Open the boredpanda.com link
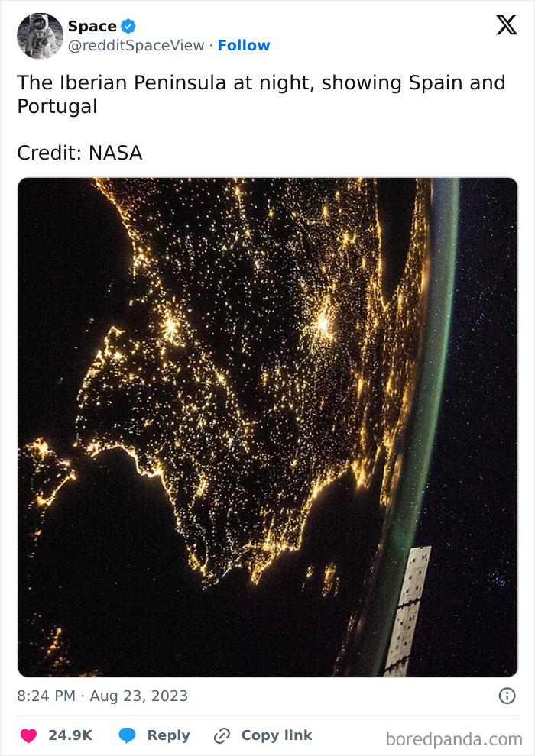The width and height of the screenshot is (535, 756). [x=455, y=735]
